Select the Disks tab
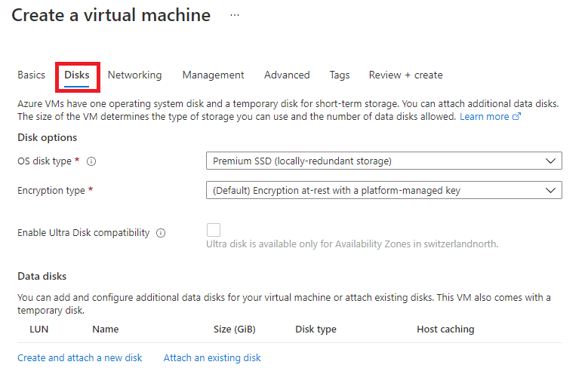The image size is (588, 377). pyautogui.click(x=77, y=75)
